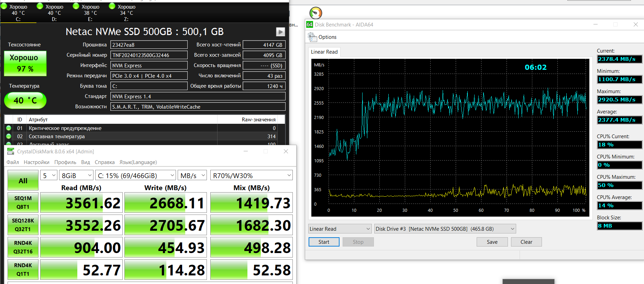The width and height of the screenshot is (644, 284).
Task: Open the Язык(Language) menu
Action: pos(138,162)
